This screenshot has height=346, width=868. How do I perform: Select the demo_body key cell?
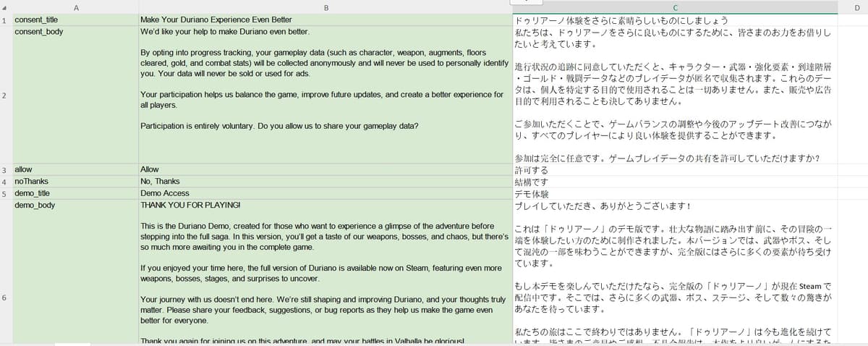(75, 272)
